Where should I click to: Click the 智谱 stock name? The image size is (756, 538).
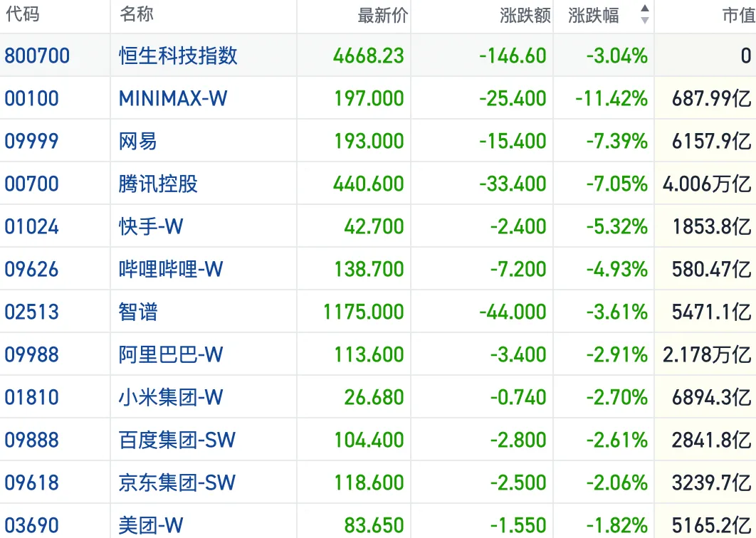click(x=138, y=312)
